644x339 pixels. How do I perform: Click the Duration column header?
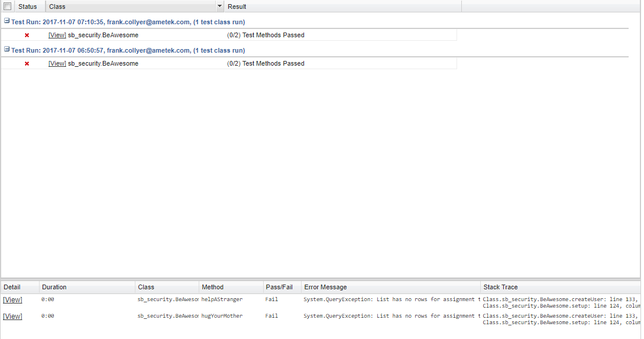coord(54,287)
